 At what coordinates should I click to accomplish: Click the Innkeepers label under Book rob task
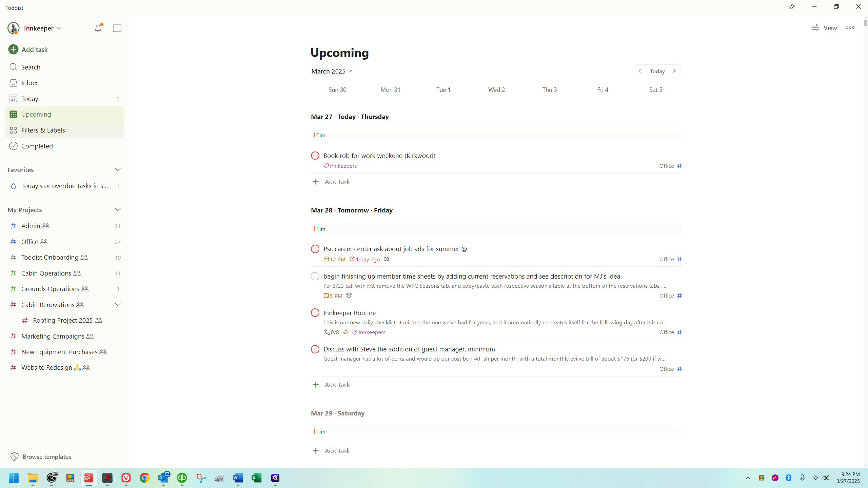340,166
